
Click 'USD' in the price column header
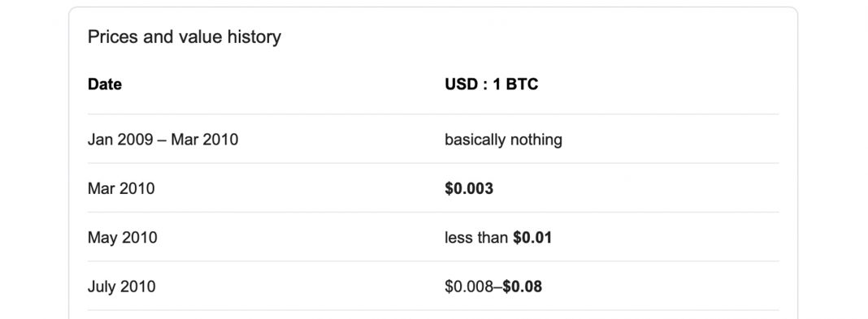click(461, 84)
